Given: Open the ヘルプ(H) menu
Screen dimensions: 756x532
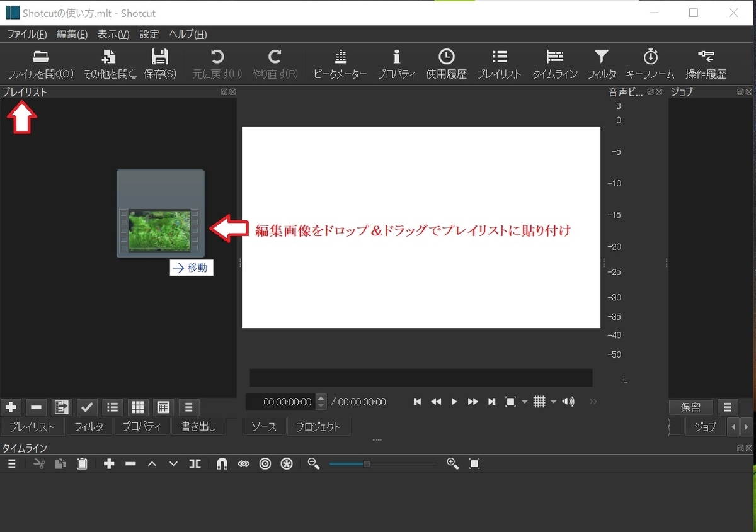Looking at the screenshot, I should [x=188, y=34].
